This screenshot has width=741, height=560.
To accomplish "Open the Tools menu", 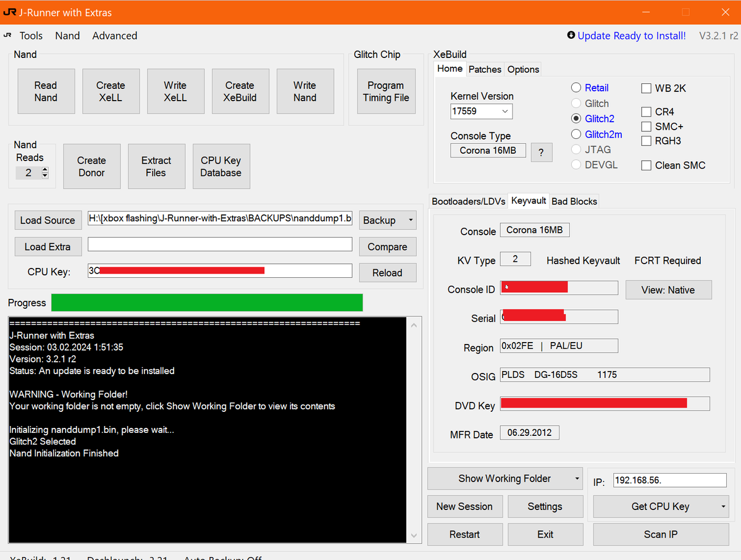I will point(31,36).
